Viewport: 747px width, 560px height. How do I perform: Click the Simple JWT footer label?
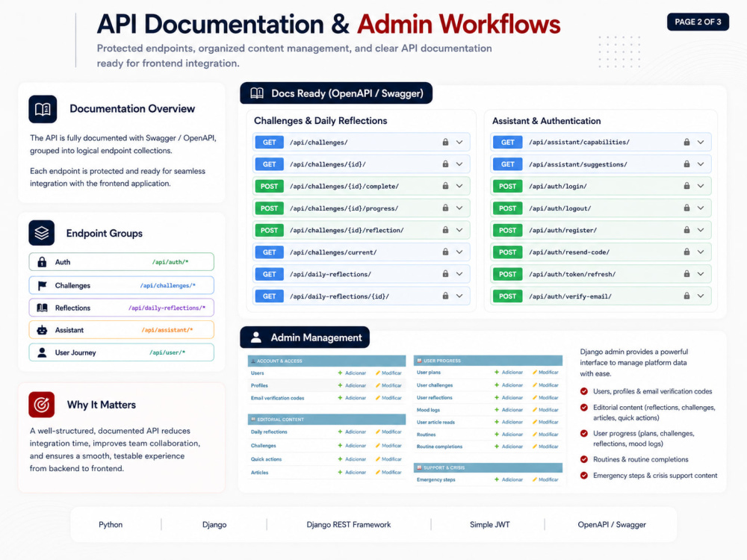point(490,524)
